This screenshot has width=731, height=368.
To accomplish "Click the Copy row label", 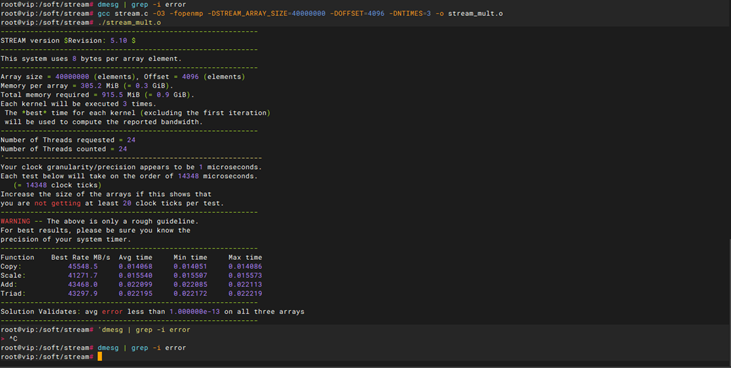I will [x=11, y=267].
